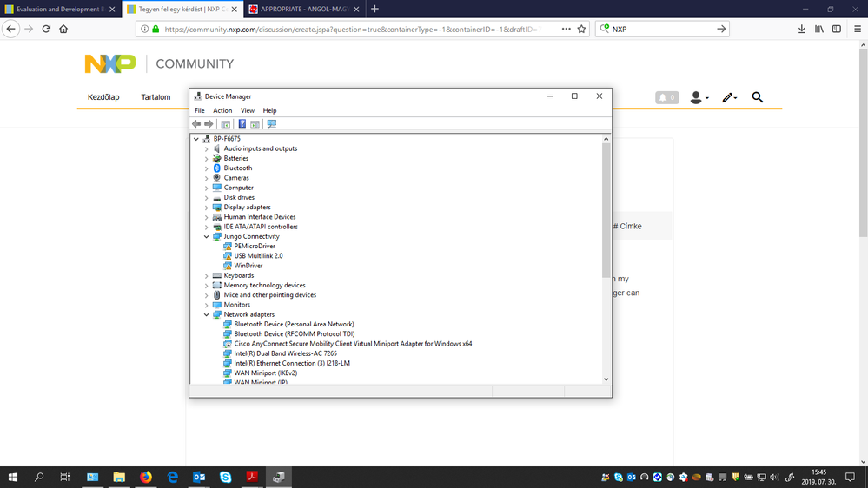
Task: Click the Device Manager scrollbar down arrow
Action: [x=606, y=379]
